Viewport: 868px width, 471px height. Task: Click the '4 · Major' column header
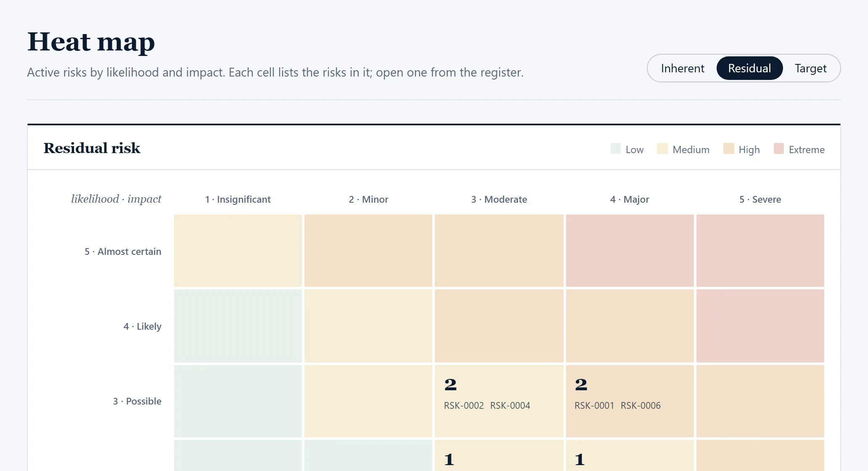point(630,199)
